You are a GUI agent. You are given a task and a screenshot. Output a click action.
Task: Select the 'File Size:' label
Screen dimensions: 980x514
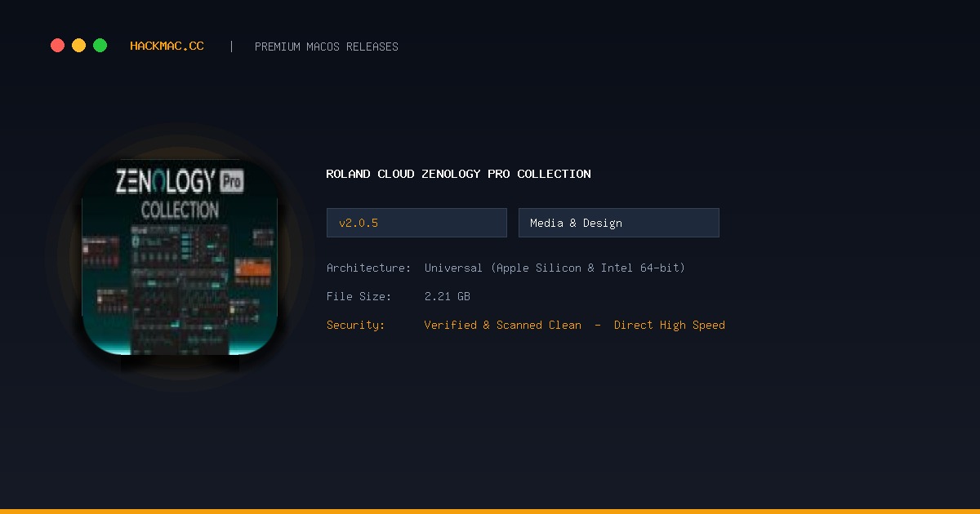(x=359, y=296)
